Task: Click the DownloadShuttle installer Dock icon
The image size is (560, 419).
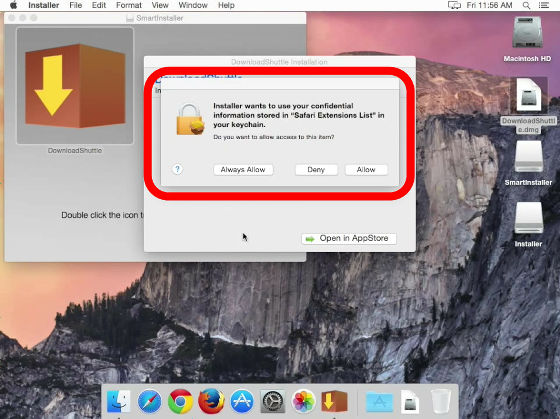Action: tap(334, 401)
